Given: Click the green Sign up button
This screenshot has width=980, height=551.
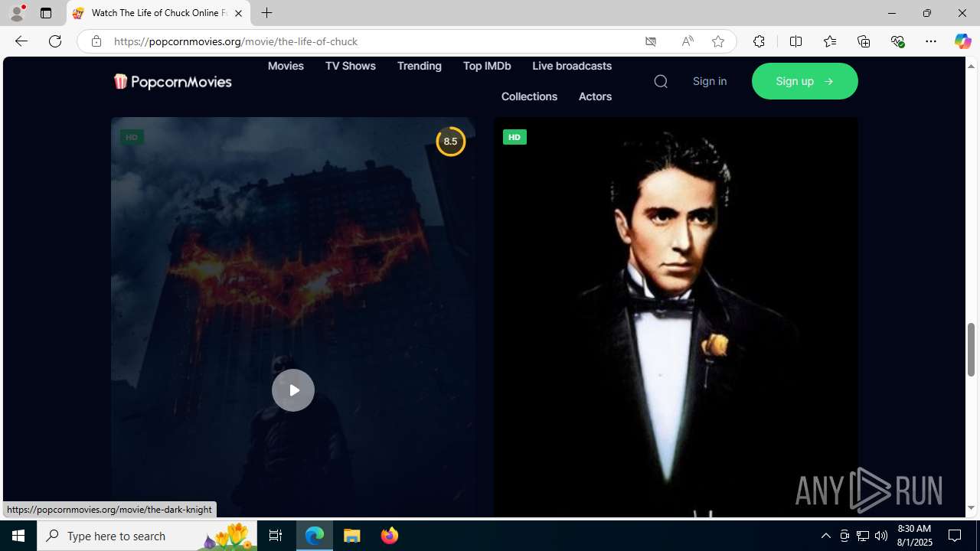Looking at the screenshot, I should [805, 81].
